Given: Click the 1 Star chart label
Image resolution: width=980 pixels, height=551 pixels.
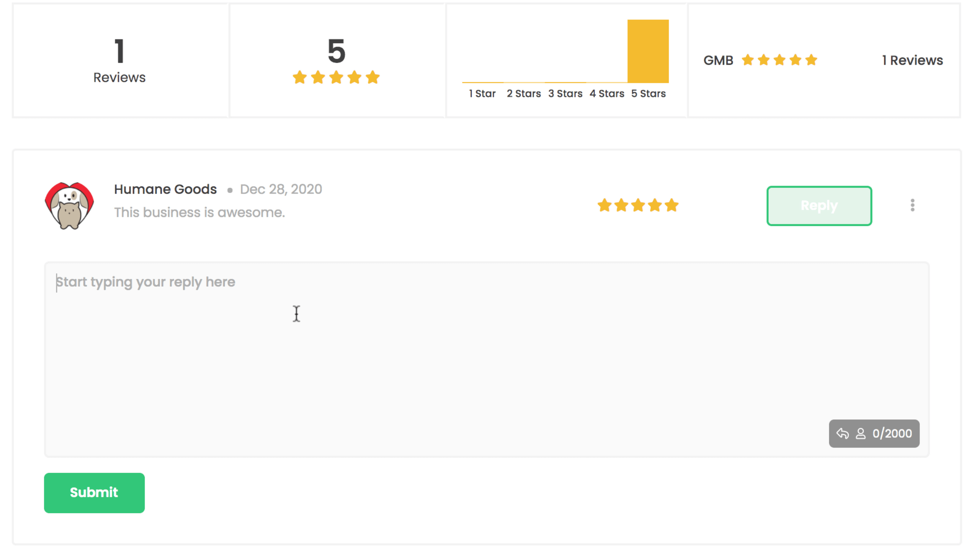Looking at the screenshot, I should point(482,93).
